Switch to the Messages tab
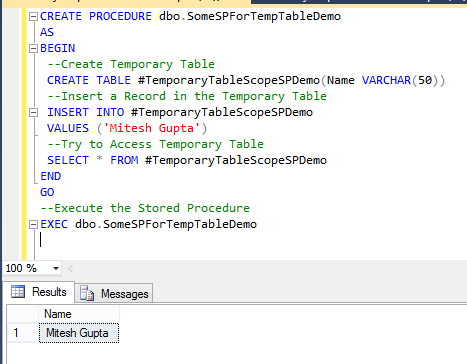Viewport: 467px width, 364px height. 114,293
